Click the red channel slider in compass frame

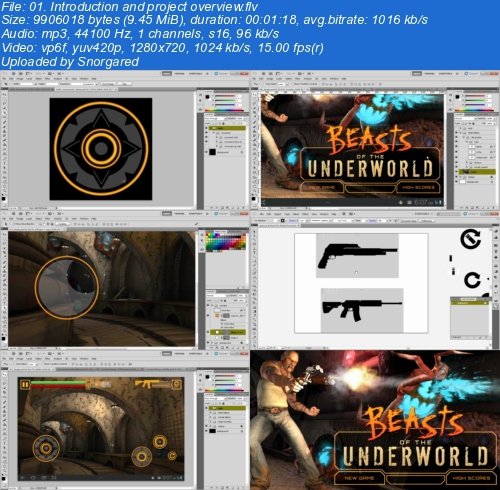pyautogui.click(x=226, y=96)
